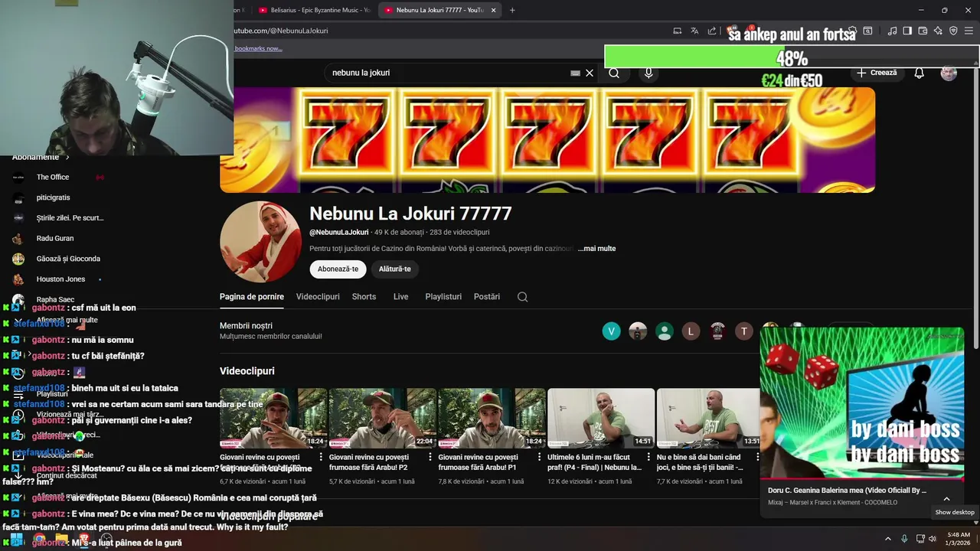Click the browser address bar URL
Image resolution: width=980 pixels, height=551 pixels.
click(281, 31)
